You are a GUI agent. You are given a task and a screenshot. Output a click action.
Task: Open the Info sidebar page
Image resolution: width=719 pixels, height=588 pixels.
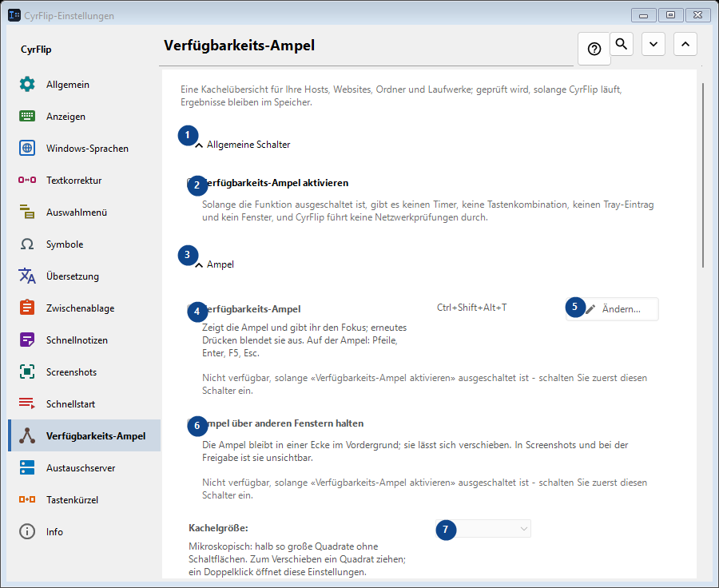coord(85,531)
